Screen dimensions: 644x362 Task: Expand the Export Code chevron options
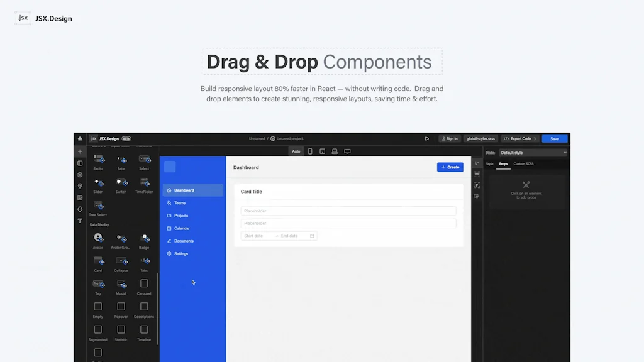click(x=535, y=138)
